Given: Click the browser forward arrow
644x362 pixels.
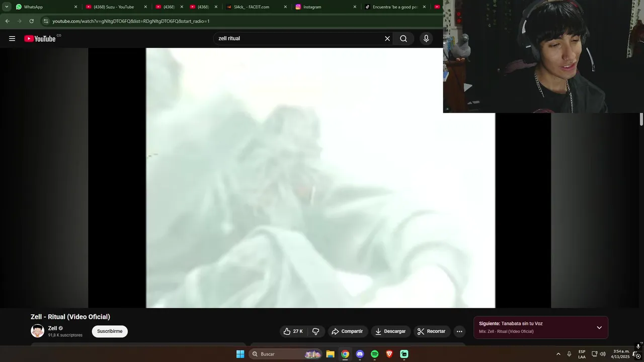Looking at the screenshot, I should pyautogui.click(x=20, y=21).
